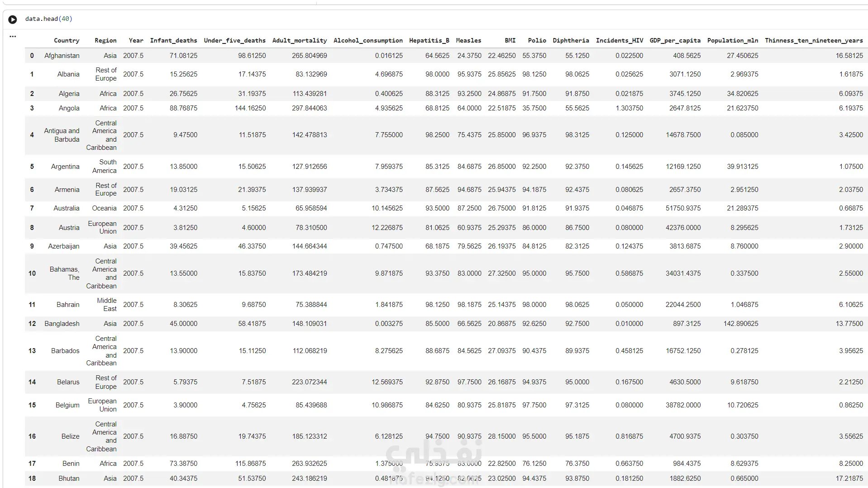The height and width of the screenshot is (488, 868).
Task: Select the Belgium row index 15
Action: [32, 405]
